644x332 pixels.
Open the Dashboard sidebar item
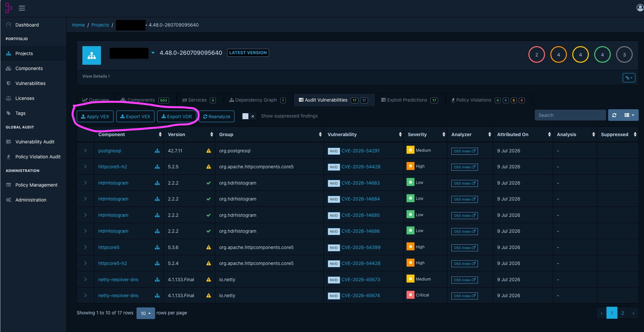[33, 25]
